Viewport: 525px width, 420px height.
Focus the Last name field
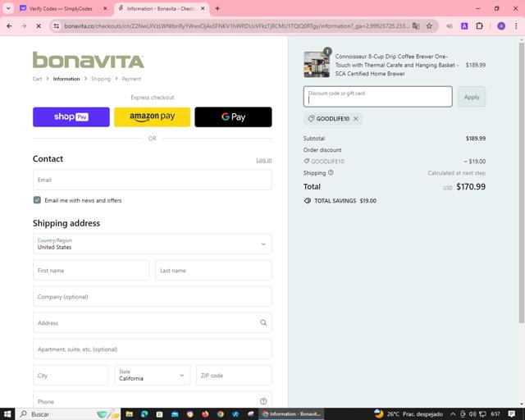[x=213, y=270]
